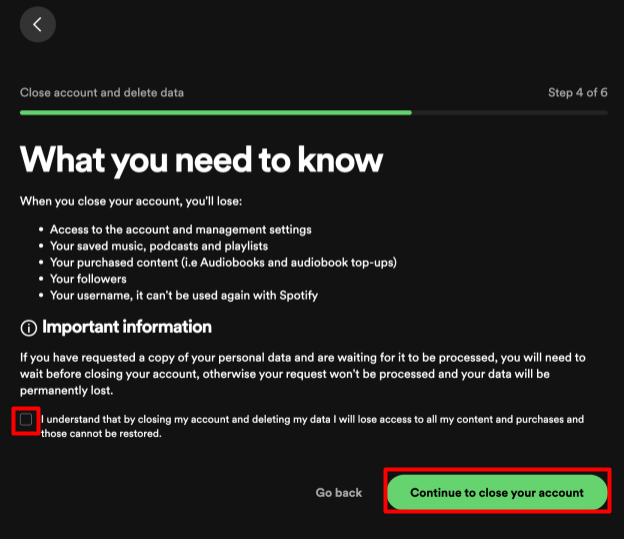
Task: Click the I understand acknowledgment label text
Action: tap(312, 420)
